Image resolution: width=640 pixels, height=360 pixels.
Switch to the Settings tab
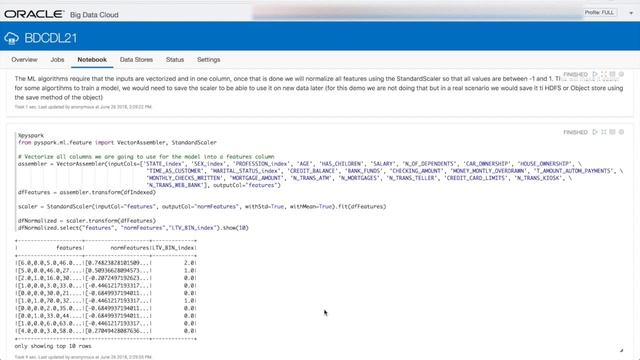coord(209,60)
